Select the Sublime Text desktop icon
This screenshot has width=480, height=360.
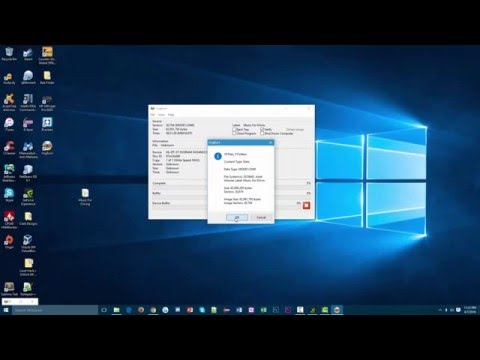pyautogui.click(x=9, y=289)
